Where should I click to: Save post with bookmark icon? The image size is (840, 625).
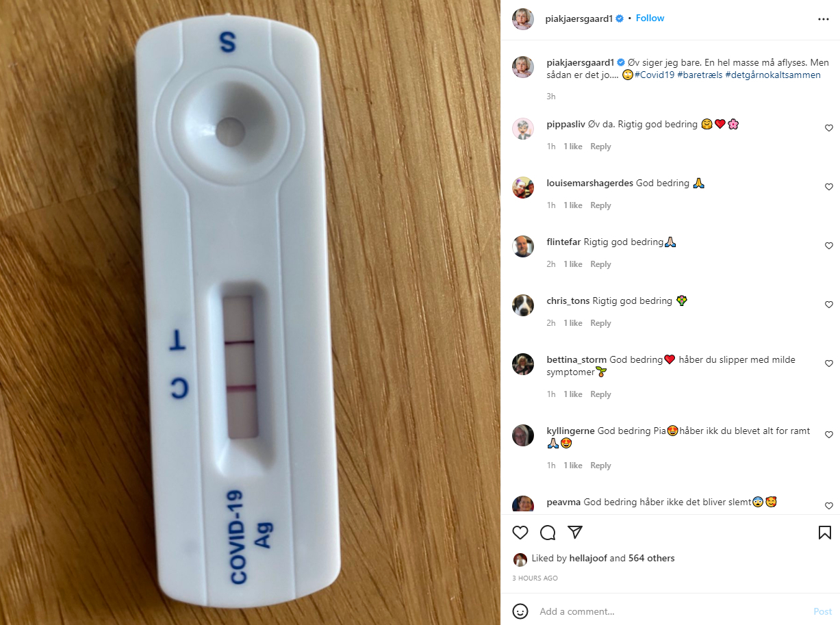[825, 533]
